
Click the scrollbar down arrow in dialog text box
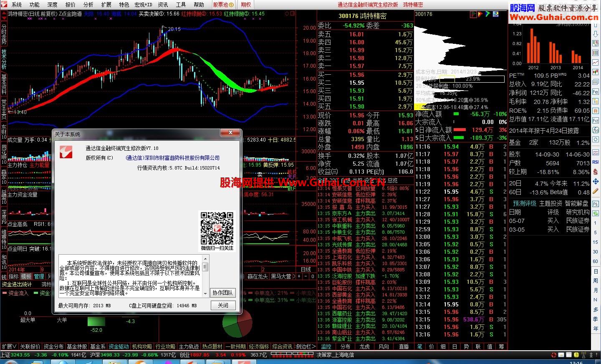coord(205,293)
